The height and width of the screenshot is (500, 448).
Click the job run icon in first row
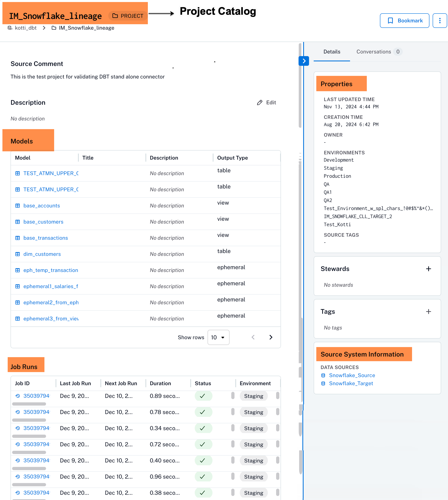pos(18,396)
